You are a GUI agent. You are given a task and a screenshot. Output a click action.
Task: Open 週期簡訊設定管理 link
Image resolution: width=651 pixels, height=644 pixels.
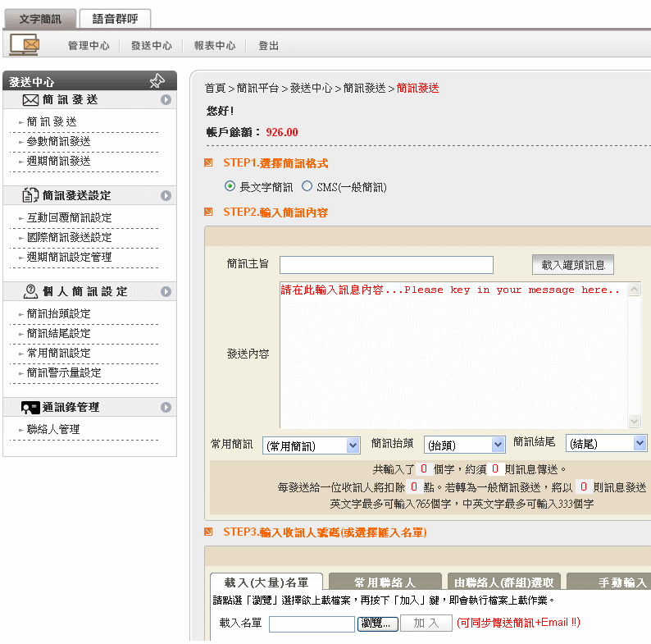pos(70,257)
